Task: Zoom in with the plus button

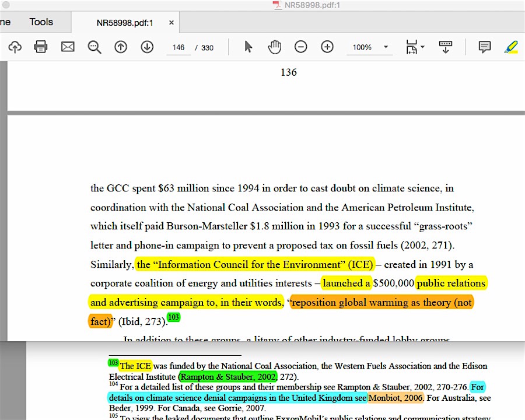Action: [x=327, y=47]
